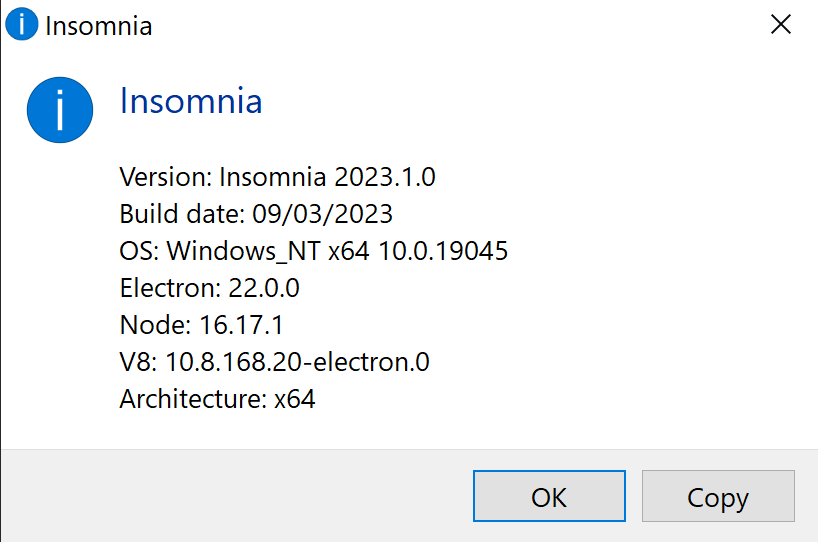Click the version number 2023.1.0
This screenshot has height=542, width=818.
pos(385,178)
